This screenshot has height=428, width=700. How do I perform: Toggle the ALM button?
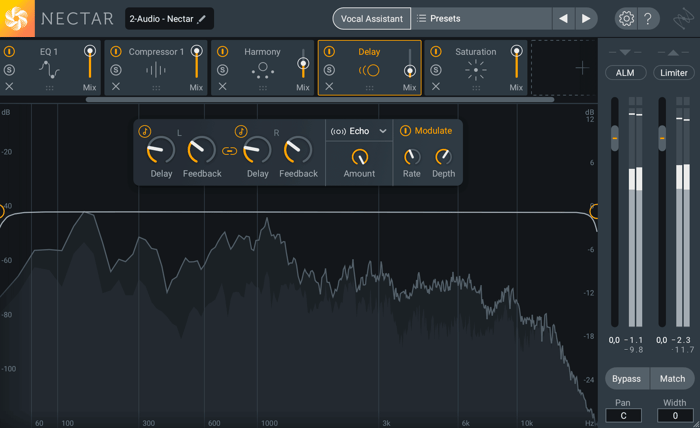[625, 73]
